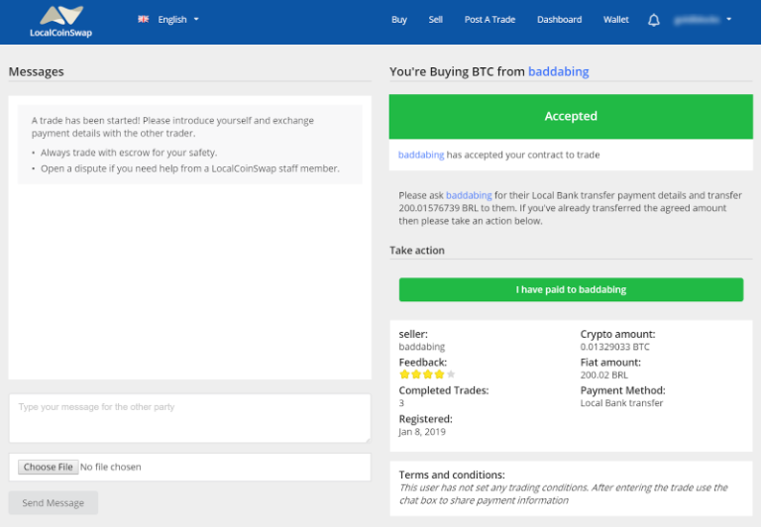This screenshot has width=763, height=532.
Task: Click baddabing link in the heading
Action: tap(558, 71)
